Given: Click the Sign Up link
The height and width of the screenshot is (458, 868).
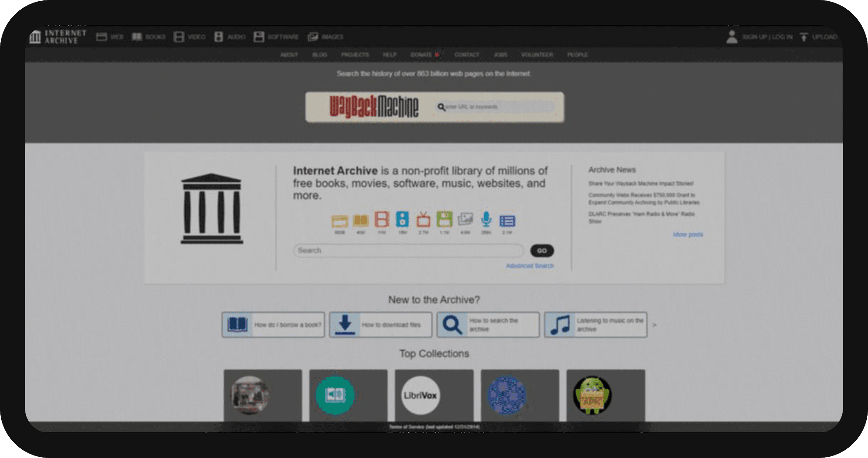Looking at the screenshot, I should click(754, 37).
